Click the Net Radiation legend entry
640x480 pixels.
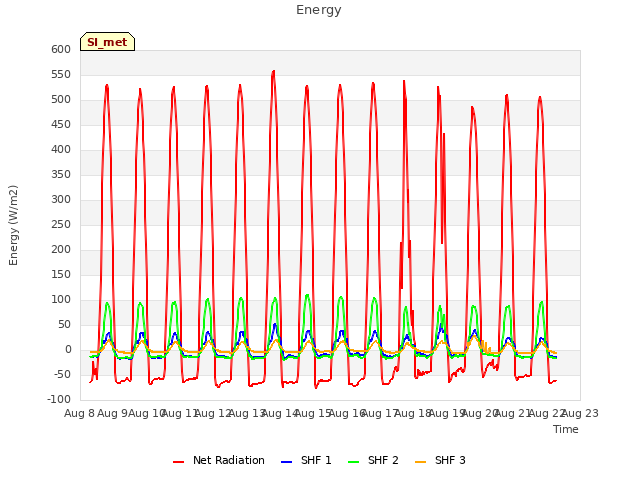218,460
